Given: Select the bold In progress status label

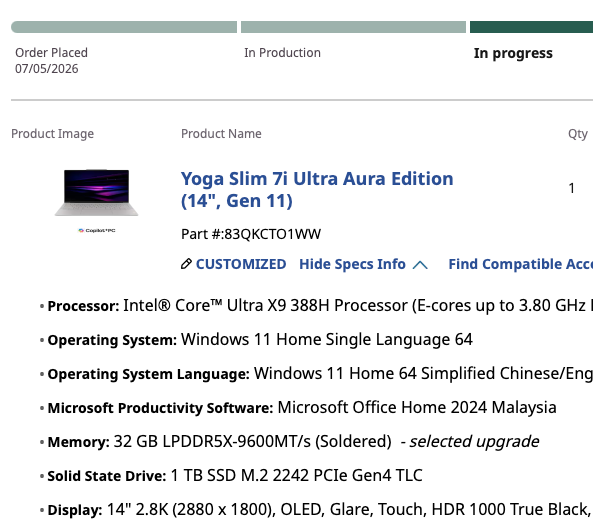Looking at the screenshot, I should click(x=513, y=53).
